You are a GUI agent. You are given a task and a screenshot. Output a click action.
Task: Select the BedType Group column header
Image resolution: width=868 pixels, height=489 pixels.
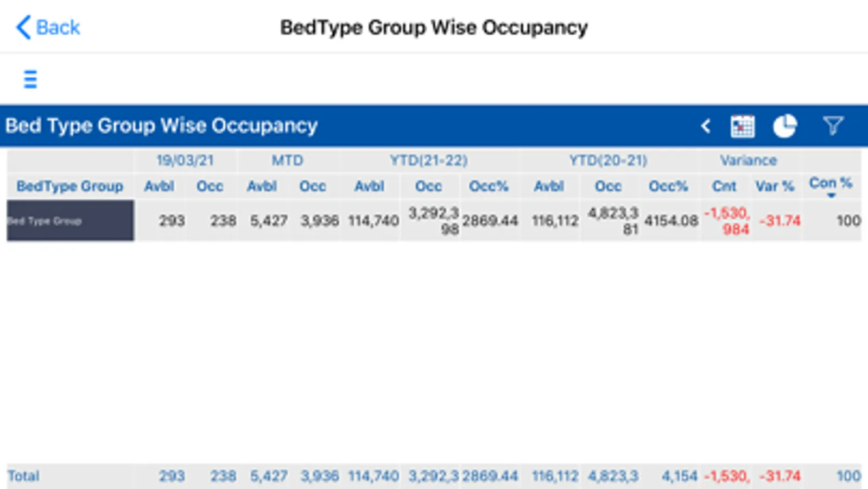click(x=70, y=186)
